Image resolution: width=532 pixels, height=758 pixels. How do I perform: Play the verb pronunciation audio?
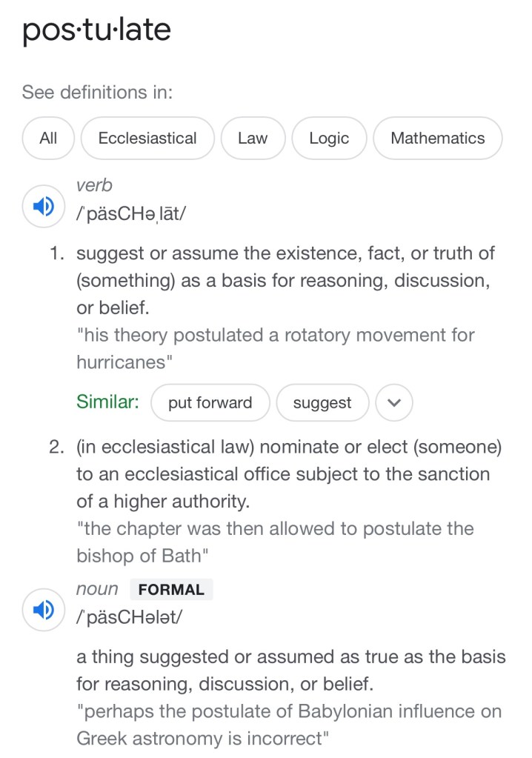44,206
